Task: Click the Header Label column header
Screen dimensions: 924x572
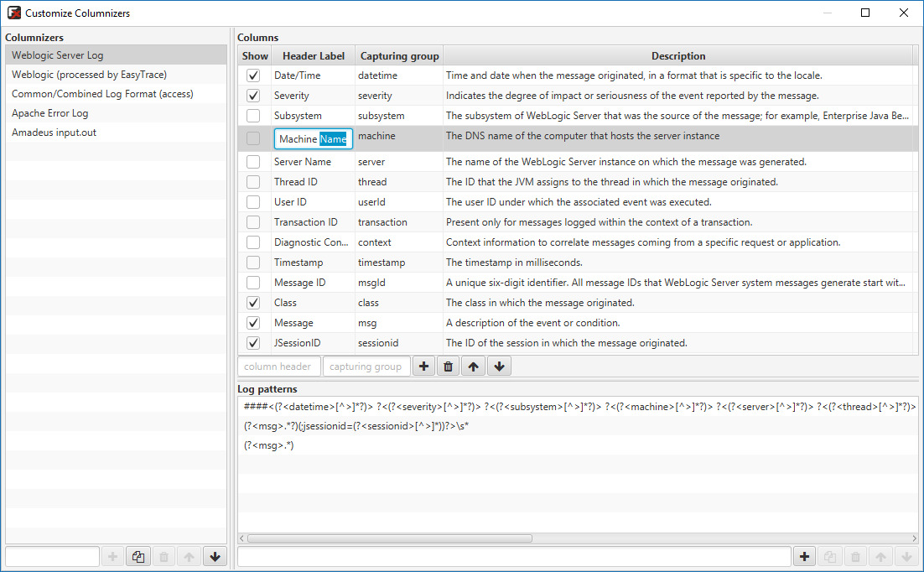Action: (314, 56)
